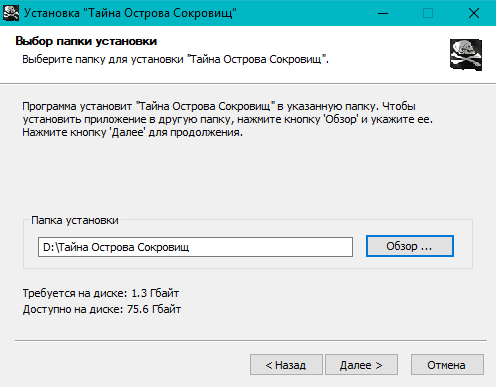Click the pirate skull icon in title bar

(x=11, y=13)
